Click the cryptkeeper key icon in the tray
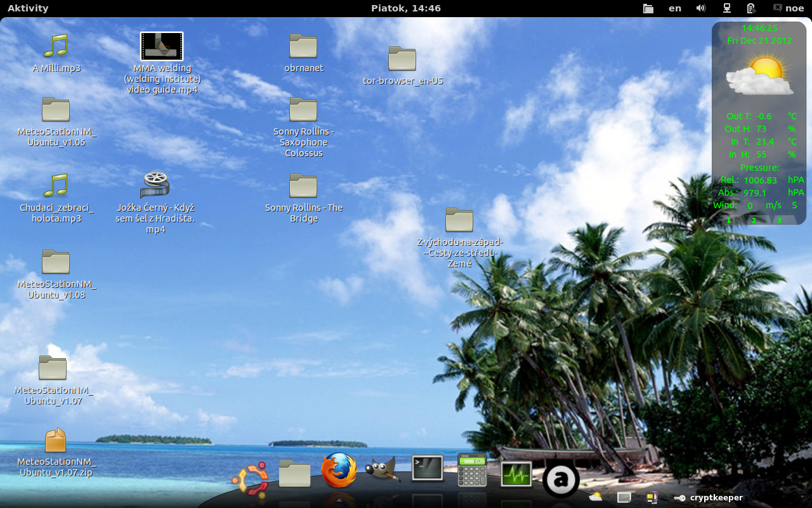The image size is (812, 508). (x=679, y=498)
